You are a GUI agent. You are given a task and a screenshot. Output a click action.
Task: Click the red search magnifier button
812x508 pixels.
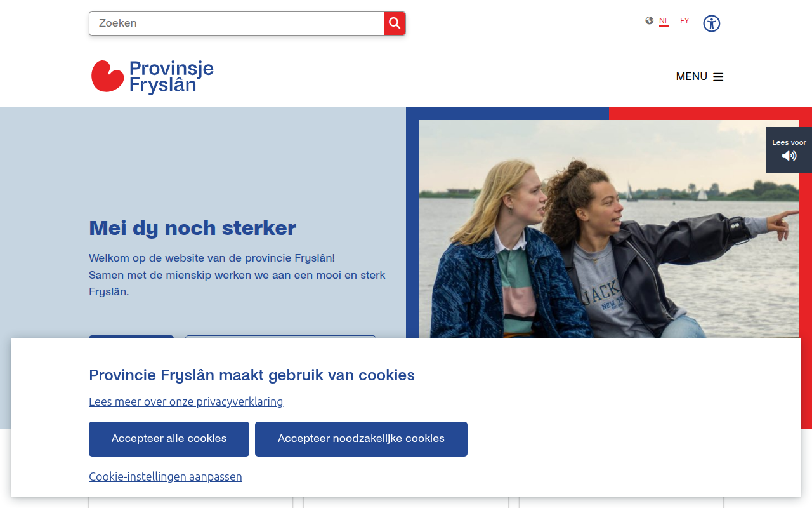(395, 23)
